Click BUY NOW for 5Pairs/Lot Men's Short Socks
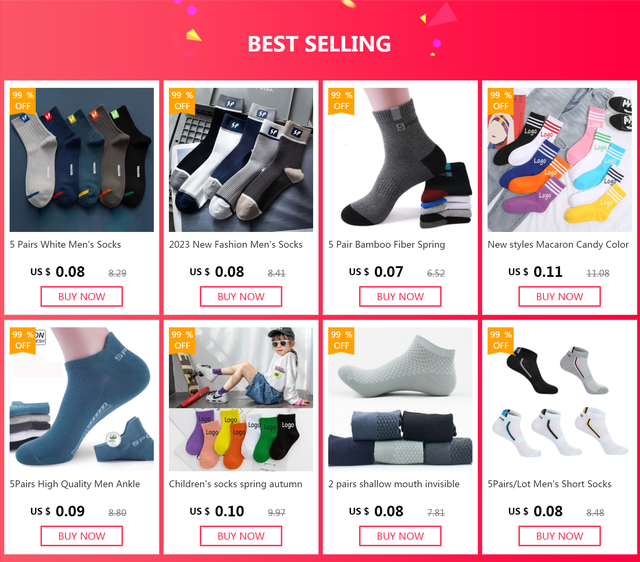This screenshot has height=562, width=640. (560, 536)
